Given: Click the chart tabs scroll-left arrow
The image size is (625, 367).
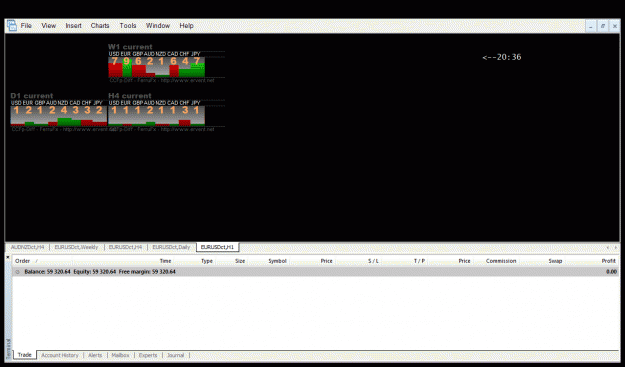Looking at the screenshot, I should click(607, 248).
